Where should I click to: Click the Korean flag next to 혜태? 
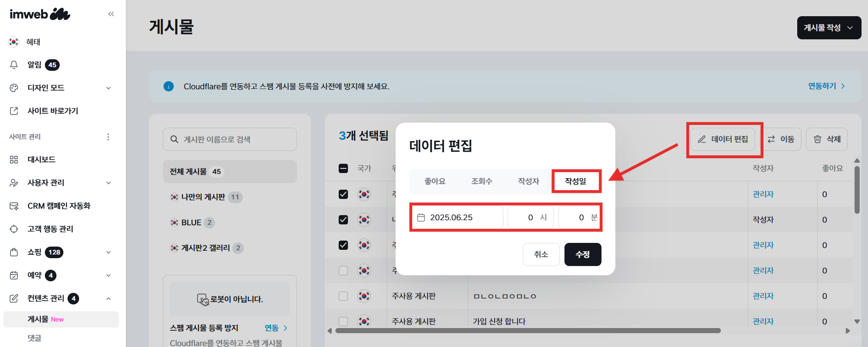[x=14, y=42]
